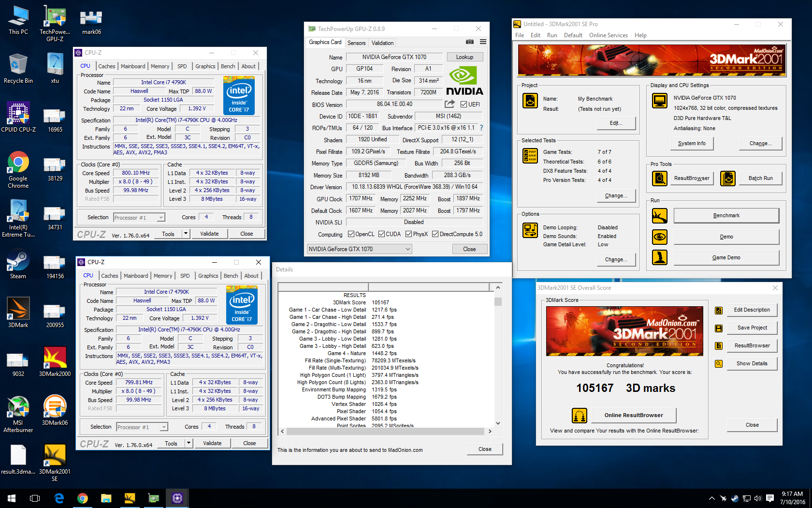Click System Info button
Viewport: 812px width, 508px height.
point(692,144)
